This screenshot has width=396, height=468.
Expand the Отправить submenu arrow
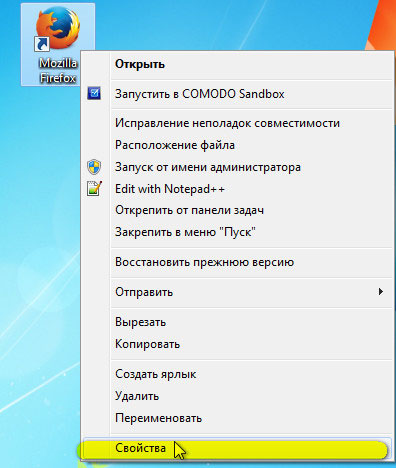click(381, 292)
